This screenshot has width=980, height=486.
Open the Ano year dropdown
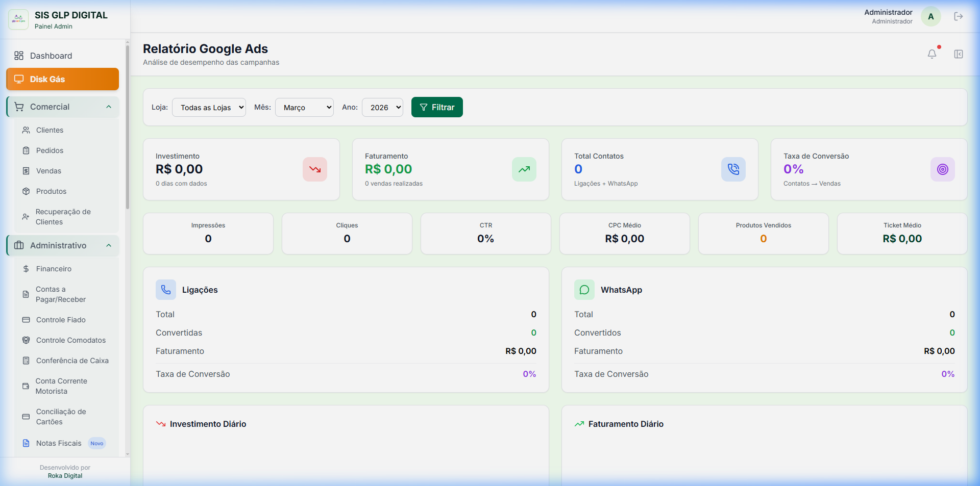pyautogui.click(x=382, y=108)
